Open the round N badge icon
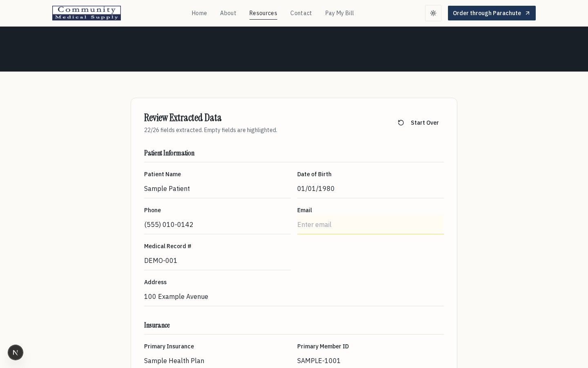Image resolution: width=588 pixels, height=368 pixels. pos(16,352)
